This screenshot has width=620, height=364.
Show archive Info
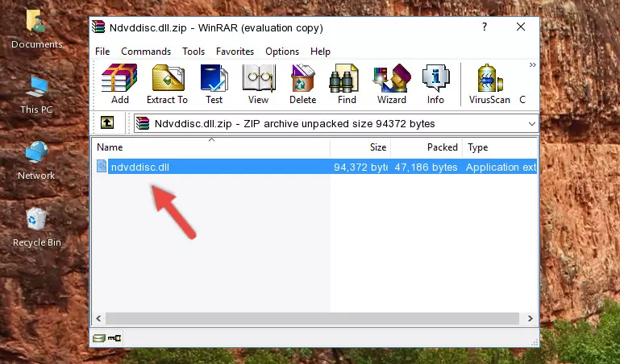pos(435,84)
